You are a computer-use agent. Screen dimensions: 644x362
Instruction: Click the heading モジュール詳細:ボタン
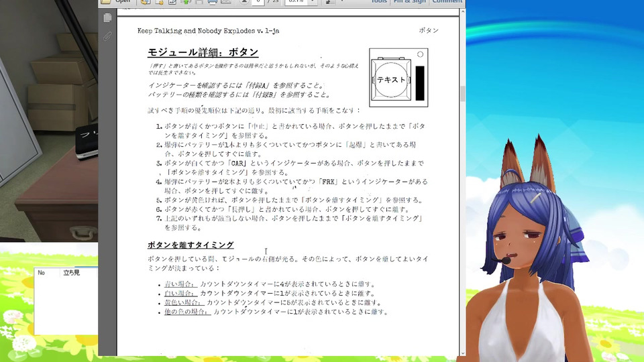[203, 52]
